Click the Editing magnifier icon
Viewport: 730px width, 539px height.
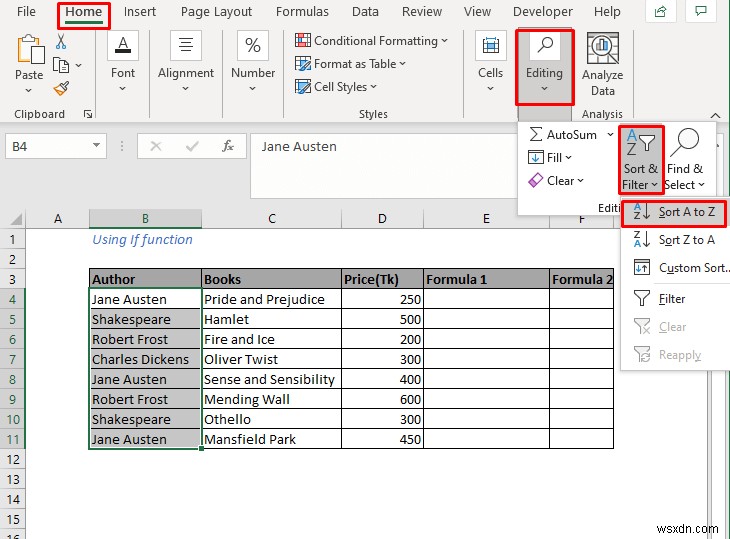545,45
